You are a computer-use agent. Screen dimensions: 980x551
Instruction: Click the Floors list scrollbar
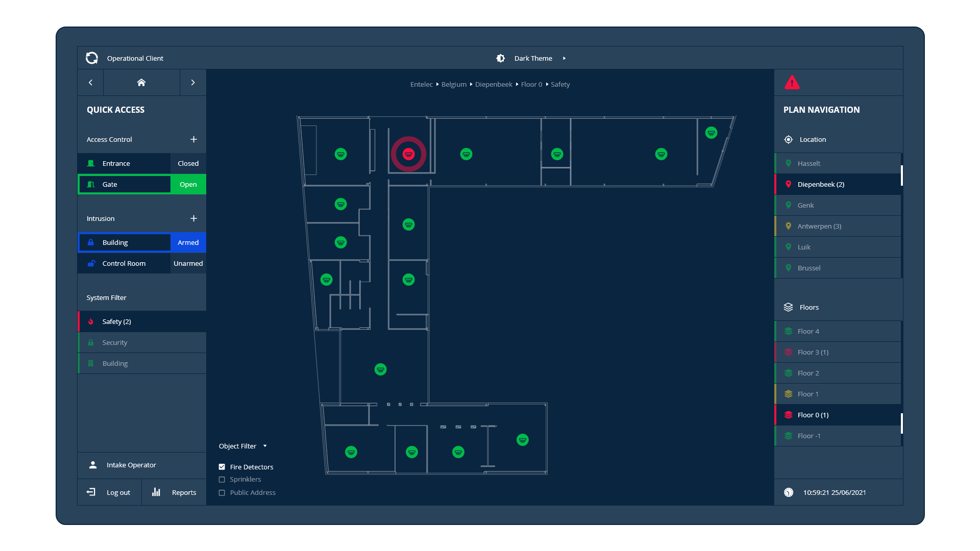coord(901,423)
